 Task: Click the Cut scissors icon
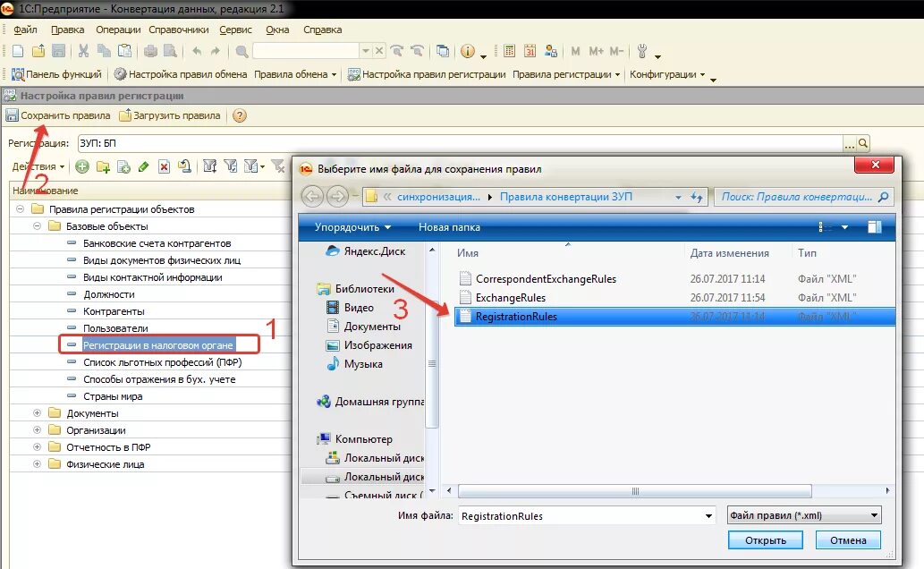[x=83, y=51]
